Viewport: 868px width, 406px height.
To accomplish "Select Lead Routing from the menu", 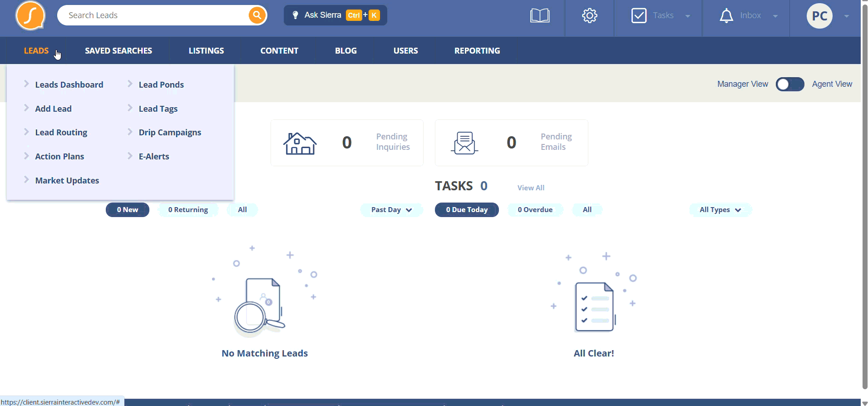I will (x=61, y=132).
